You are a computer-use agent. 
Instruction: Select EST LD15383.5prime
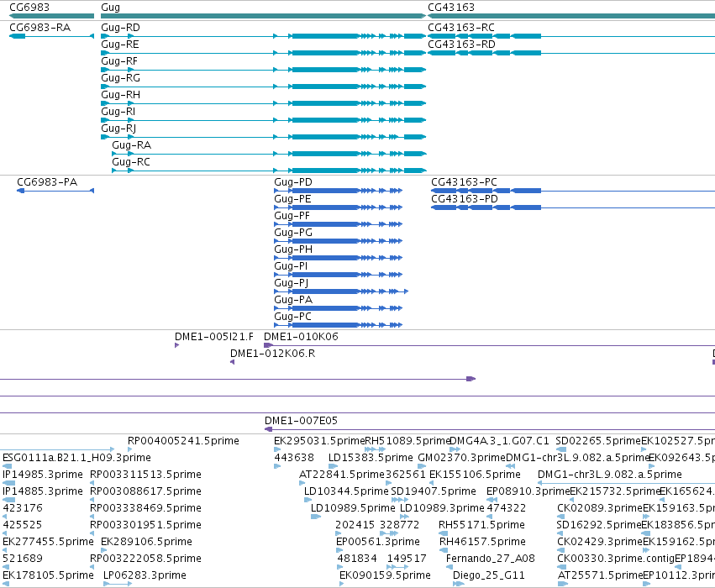(371, 458)
